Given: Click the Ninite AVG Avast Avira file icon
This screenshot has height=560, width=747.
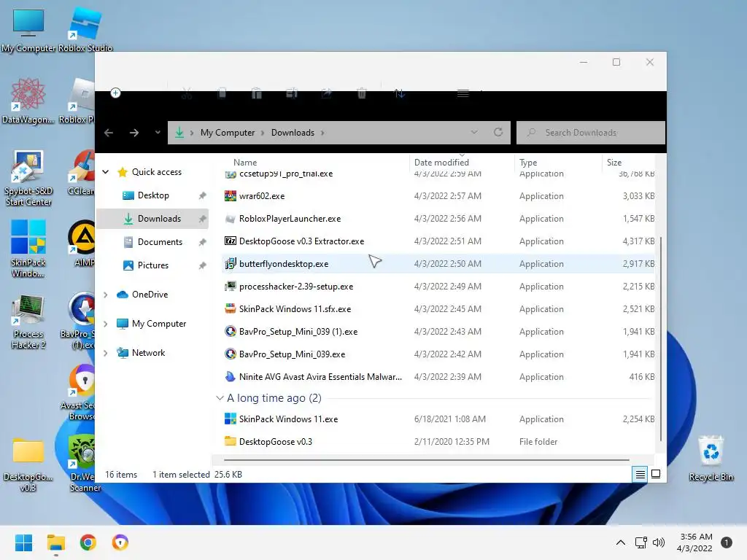Looking at the screenshot, I should [x=231, y=377].
